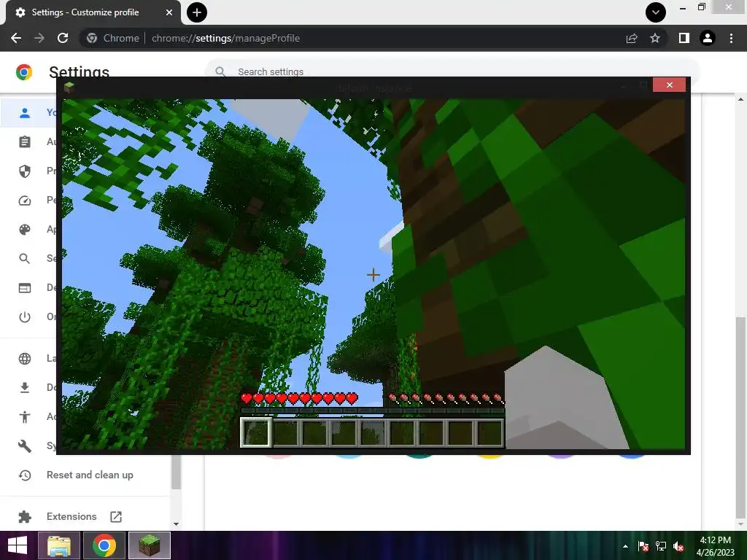Click the Extensions external link icon
This screenshot has height=560, width=747.
(x=116, y=517)
